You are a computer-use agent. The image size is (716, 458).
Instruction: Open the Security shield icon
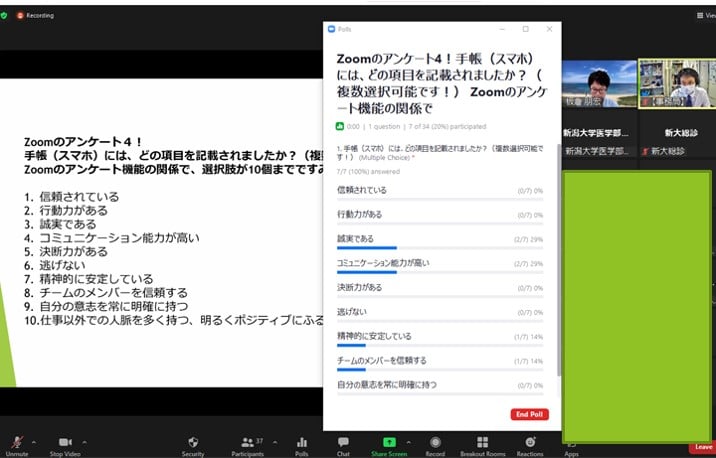click(193, 442)
